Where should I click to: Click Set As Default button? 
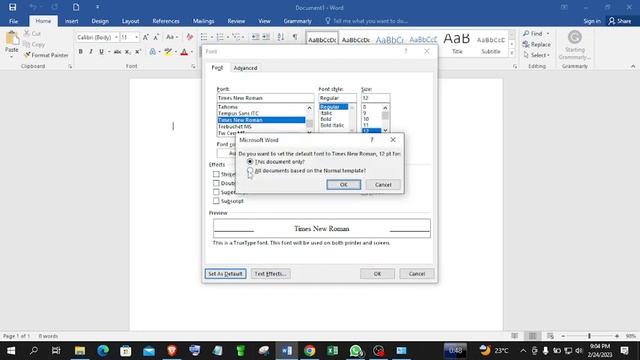click(x=225, y=273)
